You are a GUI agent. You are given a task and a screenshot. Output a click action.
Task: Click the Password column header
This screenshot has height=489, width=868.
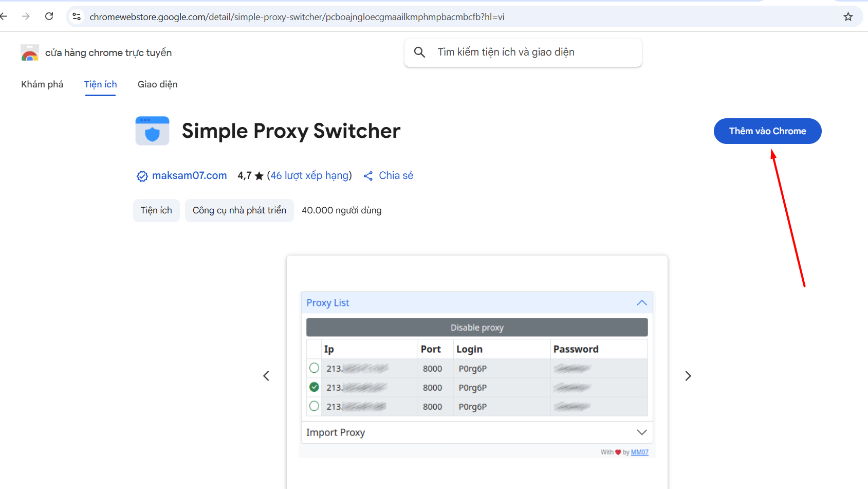coord(576,349)
